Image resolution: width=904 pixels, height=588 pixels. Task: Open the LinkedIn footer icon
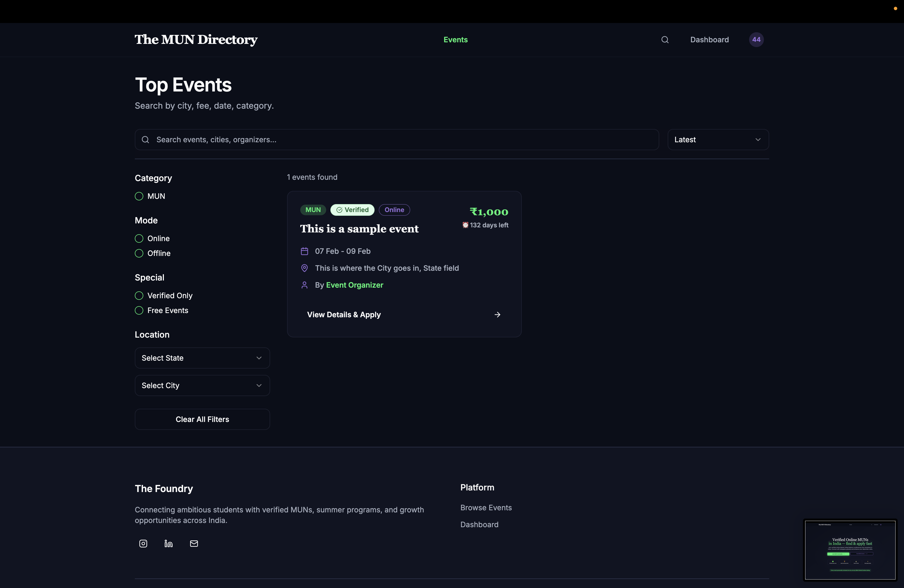168,544
